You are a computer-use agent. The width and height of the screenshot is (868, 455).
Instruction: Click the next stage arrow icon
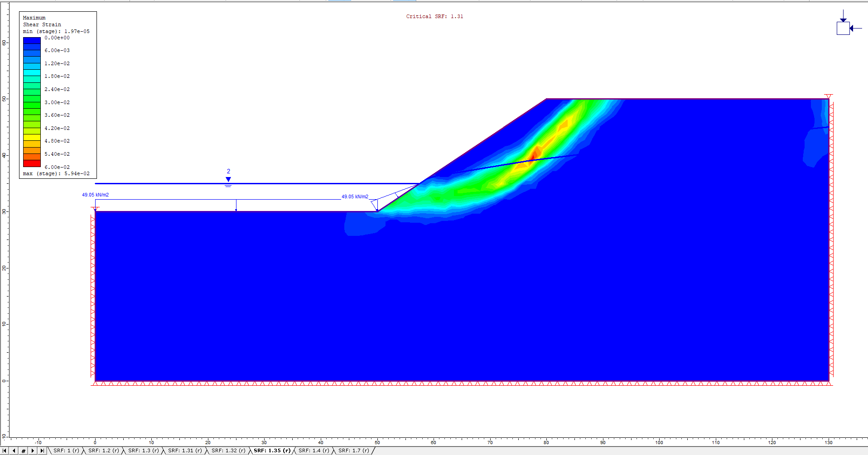coord(33,450)
